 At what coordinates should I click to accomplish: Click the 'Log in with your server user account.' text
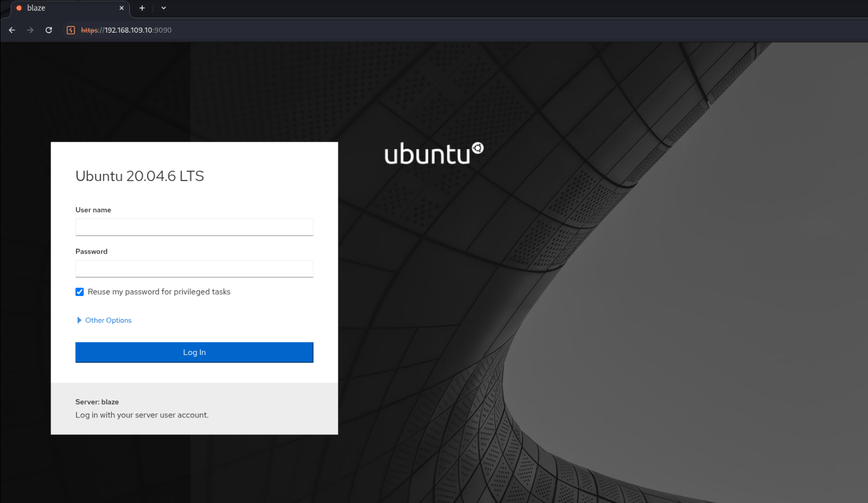[x=142, y=415]
